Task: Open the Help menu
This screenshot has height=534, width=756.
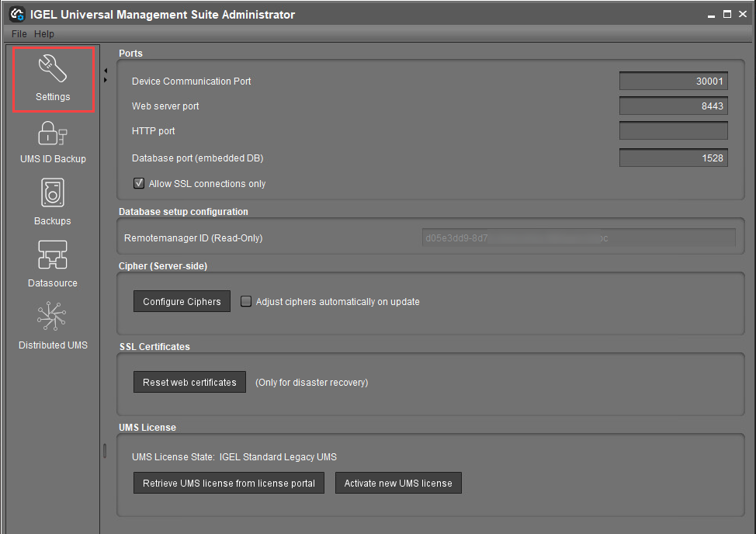Action: click(44, 33)
